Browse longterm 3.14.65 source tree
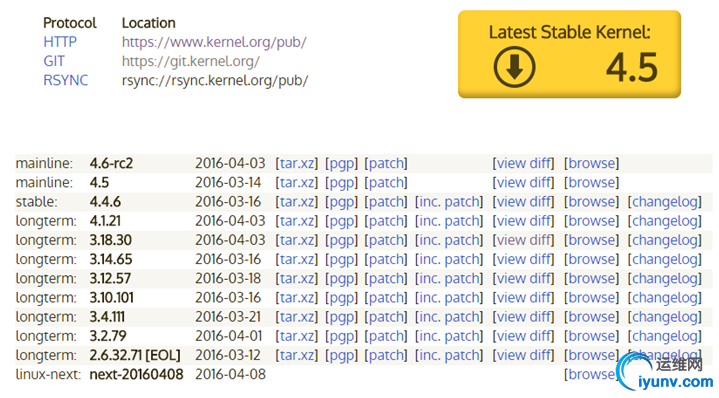719x398 pixels. tap(592, 260)
